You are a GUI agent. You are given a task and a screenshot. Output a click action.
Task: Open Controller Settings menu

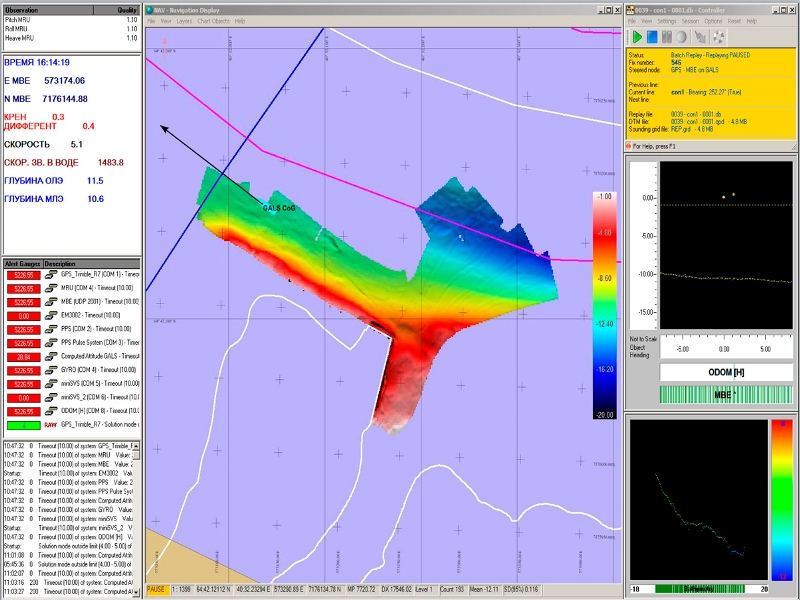[x=666, y=21]
